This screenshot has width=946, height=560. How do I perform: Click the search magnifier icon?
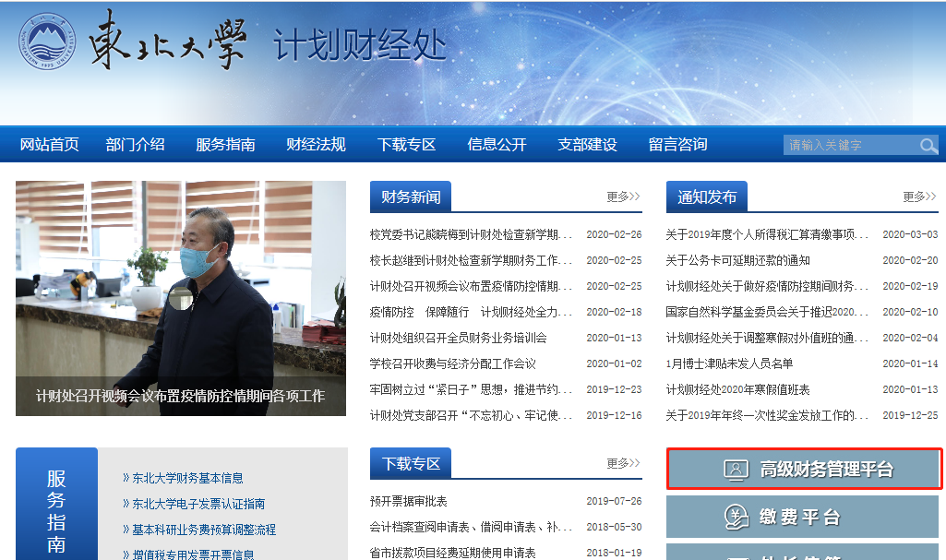(x=928, y=146)
